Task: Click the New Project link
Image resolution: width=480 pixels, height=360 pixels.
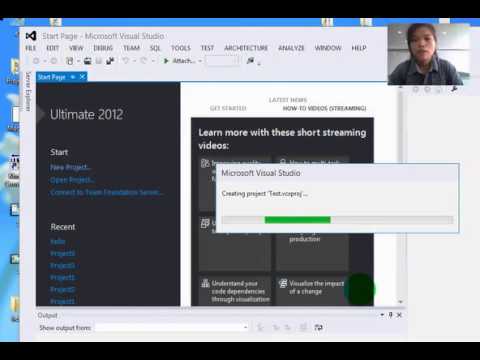Action: [x=70, y=167]
